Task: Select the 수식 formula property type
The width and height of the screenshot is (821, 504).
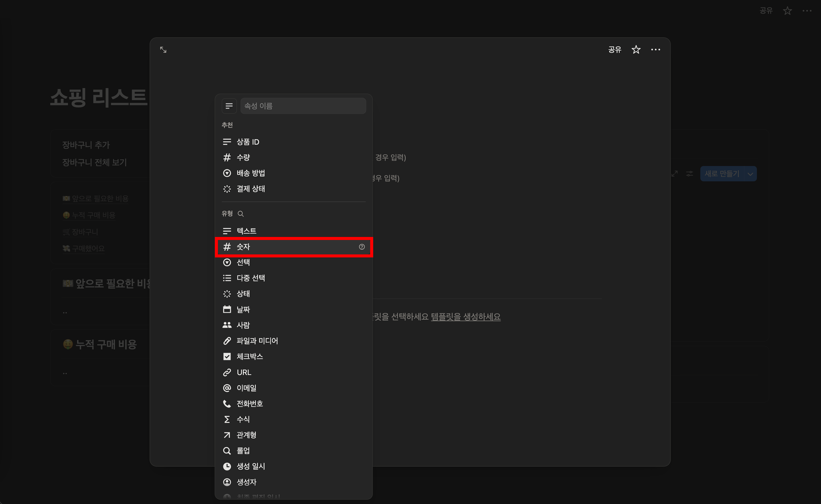Action: 243,419
